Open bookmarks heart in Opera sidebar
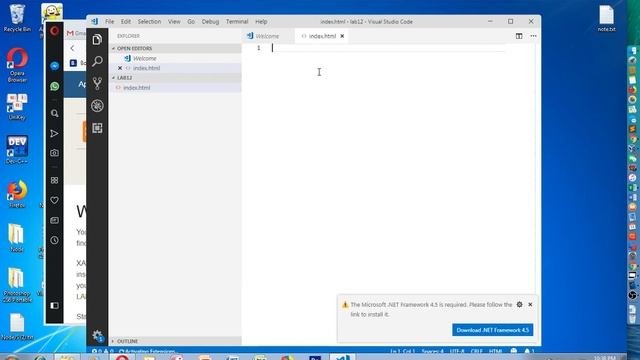640x360 pixels. click(x=54, y=200)
